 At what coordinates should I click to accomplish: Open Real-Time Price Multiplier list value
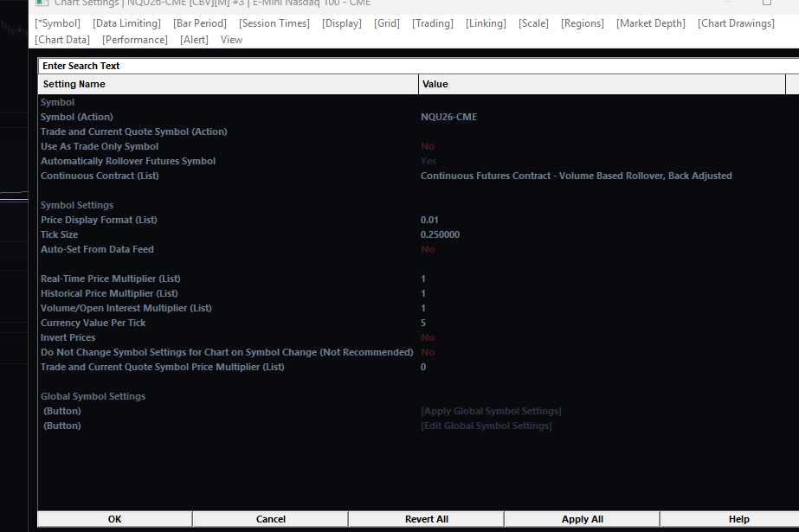(x=423, y=279)
